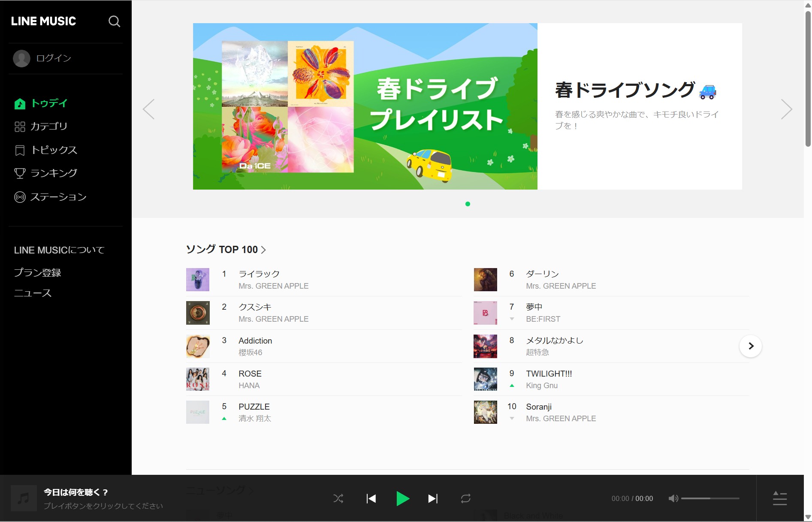812x522 pixels.
Task: Toggle shuffle playback
Action: click(x=338, y=498)
